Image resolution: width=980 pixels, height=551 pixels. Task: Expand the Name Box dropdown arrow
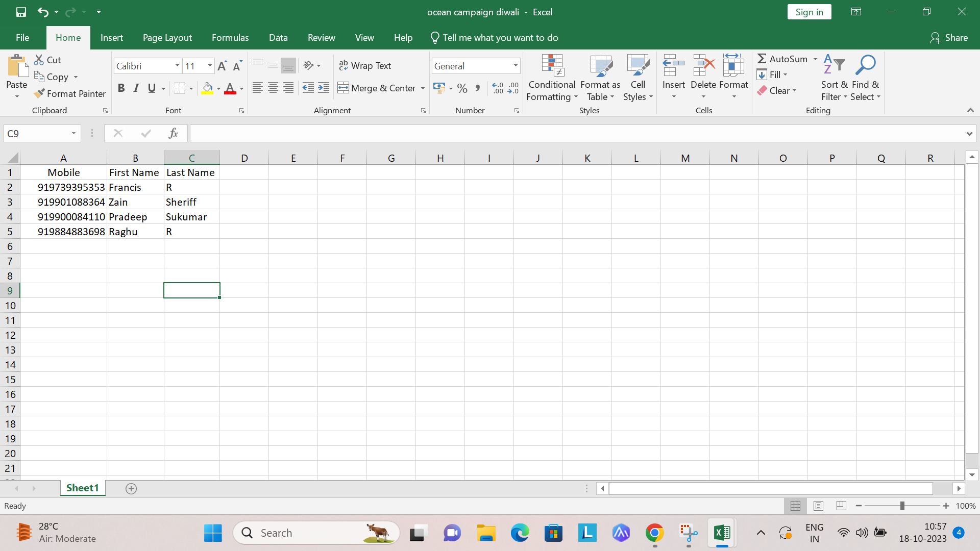click(x=73, y=133)
